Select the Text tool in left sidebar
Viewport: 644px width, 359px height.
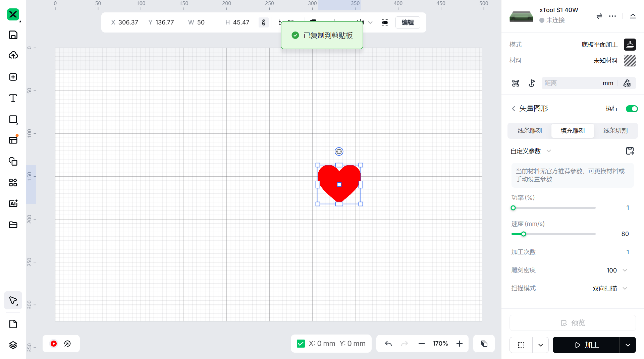click(x=13, y=98)
